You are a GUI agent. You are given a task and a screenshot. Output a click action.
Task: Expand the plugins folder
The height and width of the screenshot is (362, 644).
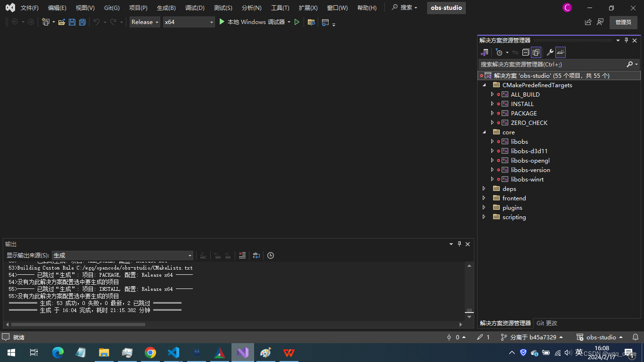484,208
